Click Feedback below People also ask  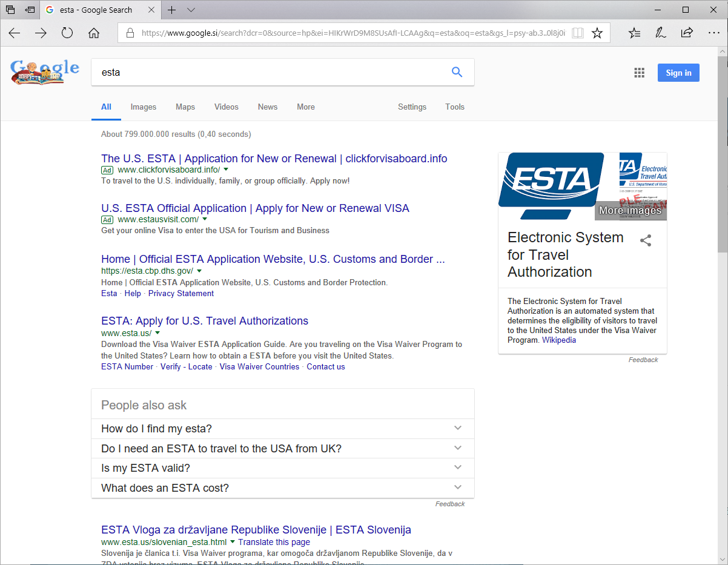click(450, 504)
